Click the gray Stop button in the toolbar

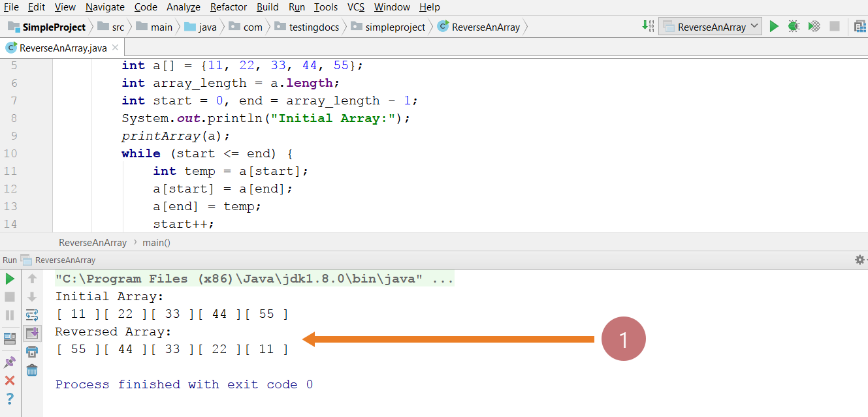(834, 27)
